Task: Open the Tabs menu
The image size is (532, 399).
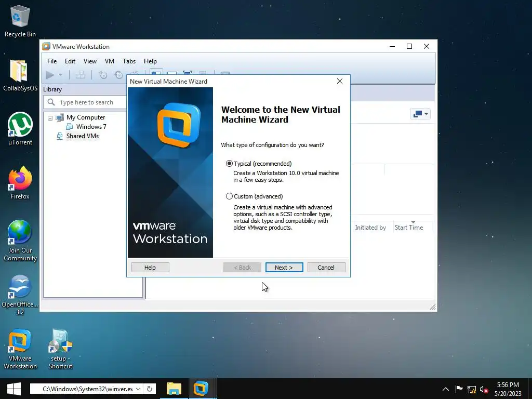Action: pyautogui.click(x=129, y=61)
